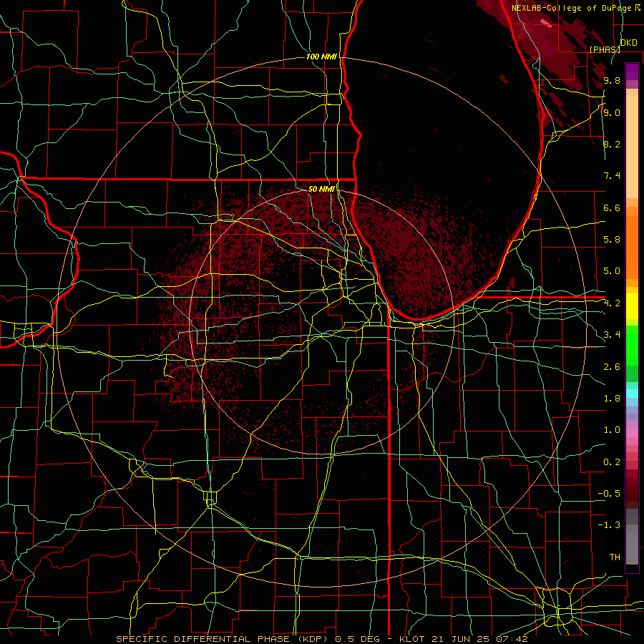This screenshot has height=644, width=644.
Task: Click the 1.8 value on the scale
Action: pos(612,399)
